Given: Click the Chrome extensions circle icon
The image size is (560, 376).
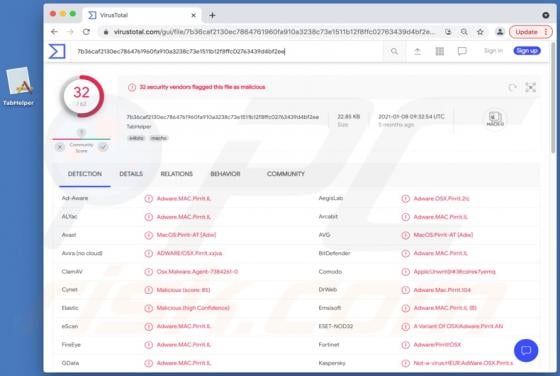Looking at the screenshot, I should click(x=546, y=15).
